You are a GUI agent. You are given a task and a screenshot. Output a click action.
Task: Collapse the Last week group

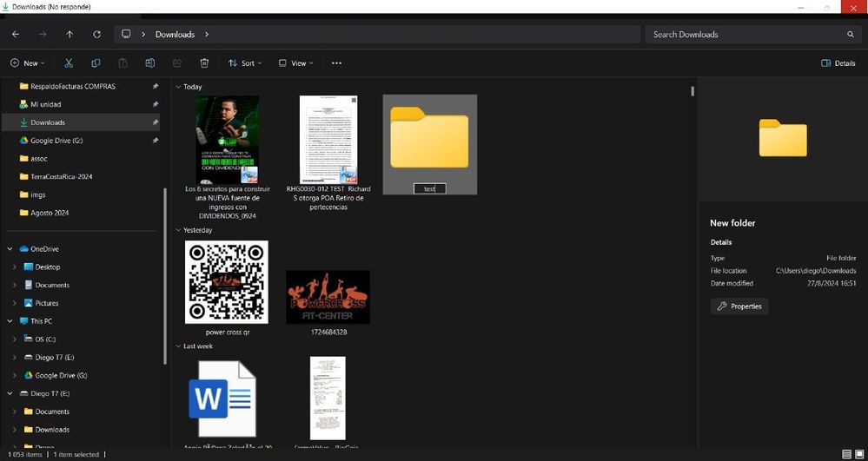(178, 346)
